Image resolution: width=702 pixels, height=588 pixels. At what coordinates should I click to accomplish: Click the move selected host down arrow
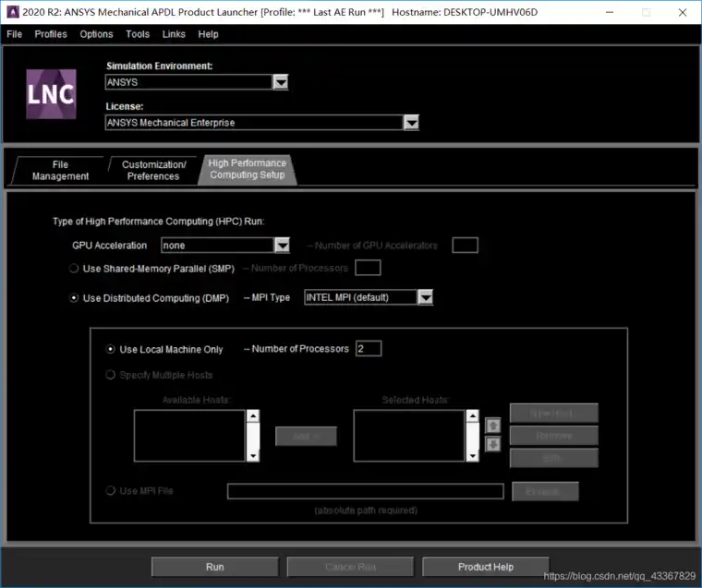tap(493, 444)
